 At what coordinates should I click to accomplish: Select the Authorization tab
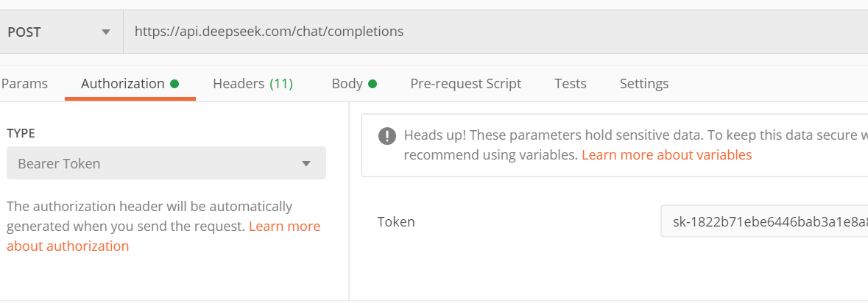click(x=122, y=84)
